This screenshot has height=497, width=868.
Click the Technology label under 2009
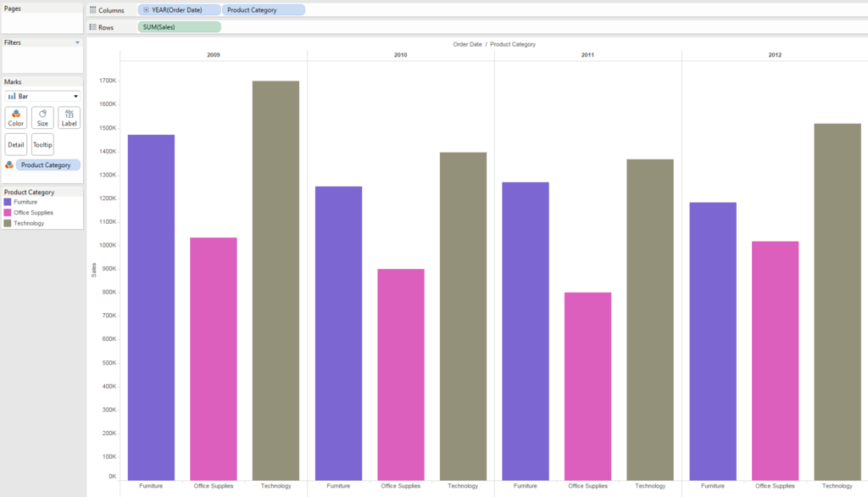(275, 486)
